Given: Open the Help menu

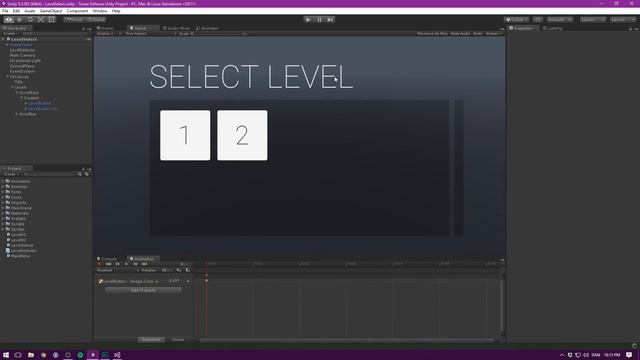Looking at the screenshot, I should coord(116,11).
